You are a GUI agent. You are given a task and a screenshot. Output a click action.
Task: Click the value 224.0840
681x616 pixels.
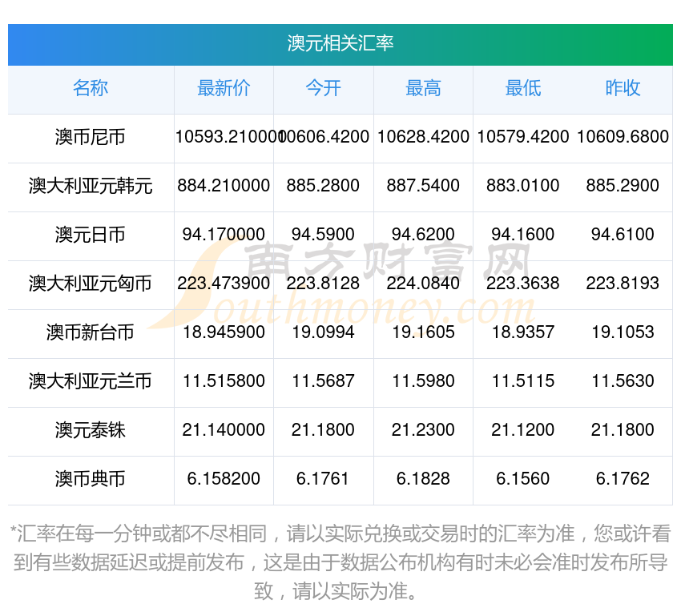pos(423,284)
